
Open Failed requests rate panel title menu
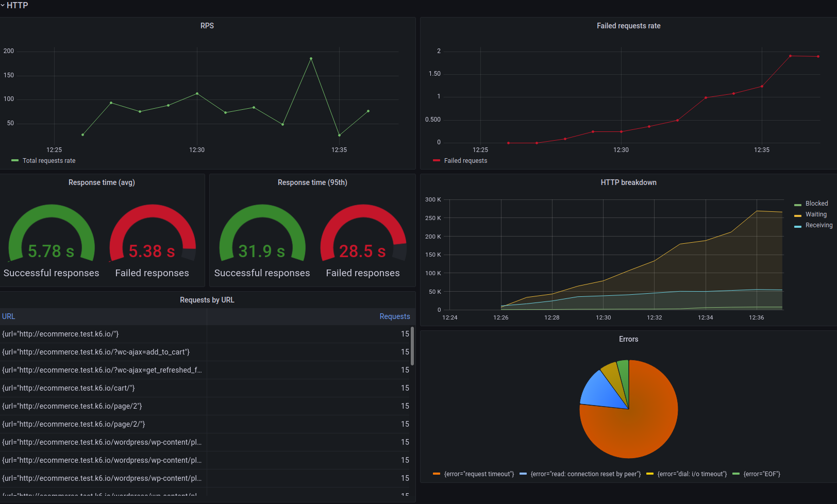coord(628,26)
